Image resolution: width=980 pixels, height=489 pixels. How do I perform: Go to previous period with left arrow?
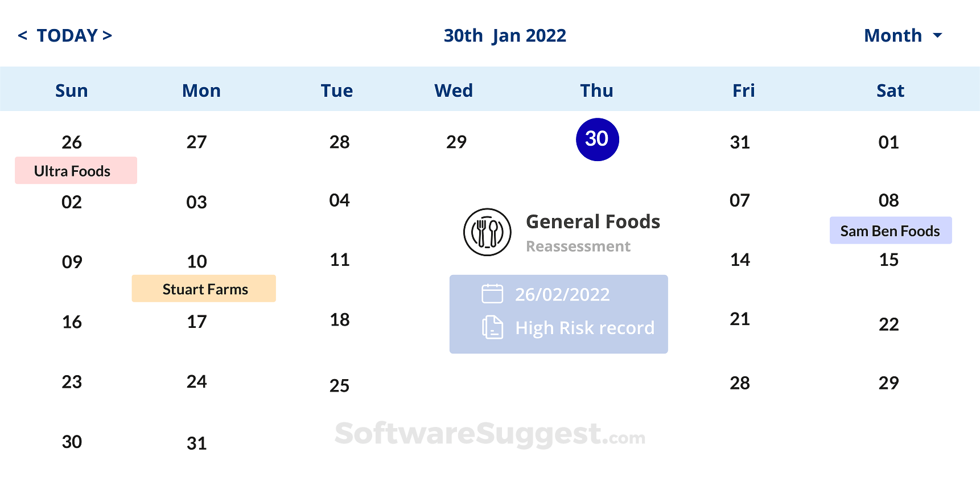pyautogui.click(x=23, y=36)
